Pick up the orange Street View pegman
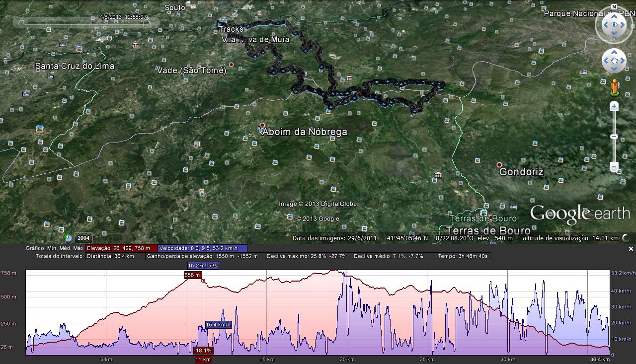This screenshot has height=364, width=636. 614,87
